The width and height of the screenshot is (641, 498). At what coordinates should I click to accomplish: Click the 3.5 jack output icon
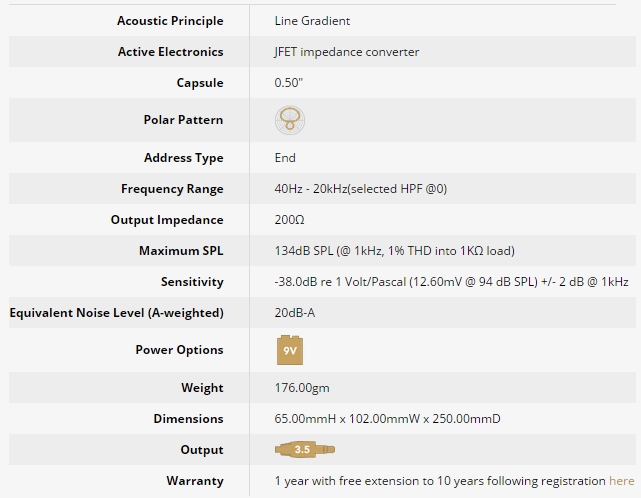[305, 449]
